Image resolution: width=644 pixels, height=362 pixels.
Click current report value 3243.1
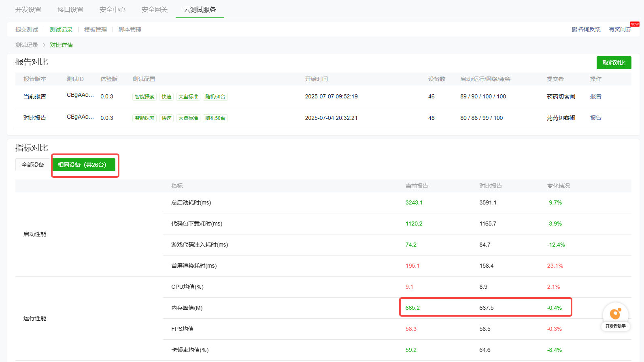click(x=414, y=202)
